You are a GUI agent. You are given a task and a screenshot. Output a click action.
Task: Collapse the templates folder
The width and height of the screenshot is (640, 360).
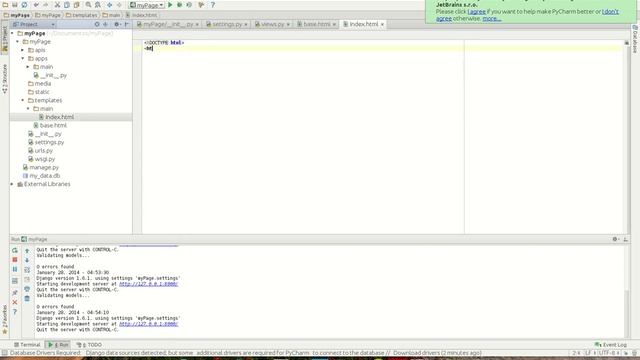pyautogui.click(x=23, y=100)
